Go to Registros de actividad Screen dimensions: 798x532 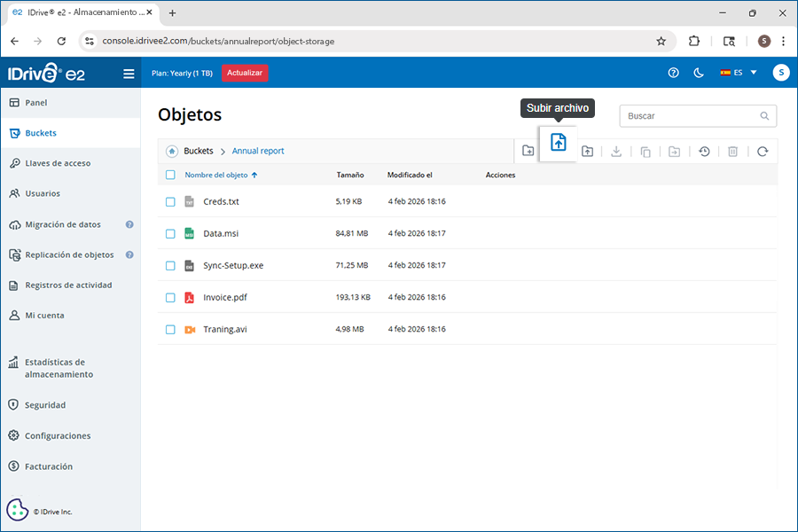point(68,286)
